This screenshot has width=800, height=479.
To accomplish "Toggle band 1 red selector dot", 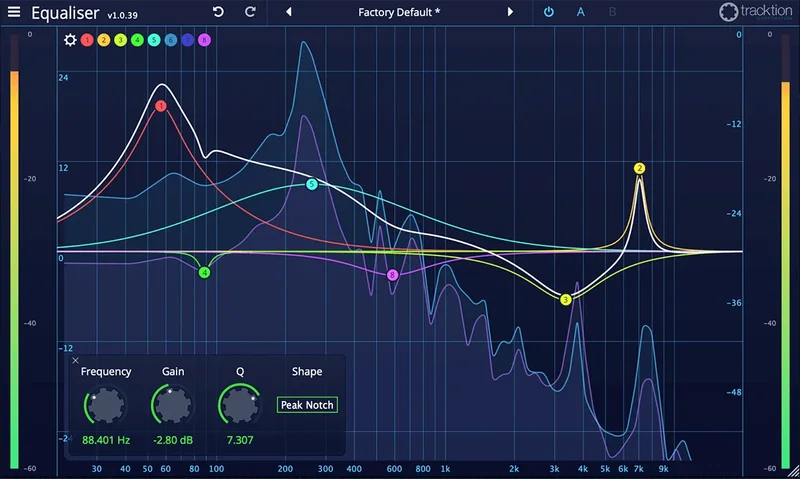I will (87, 40).
